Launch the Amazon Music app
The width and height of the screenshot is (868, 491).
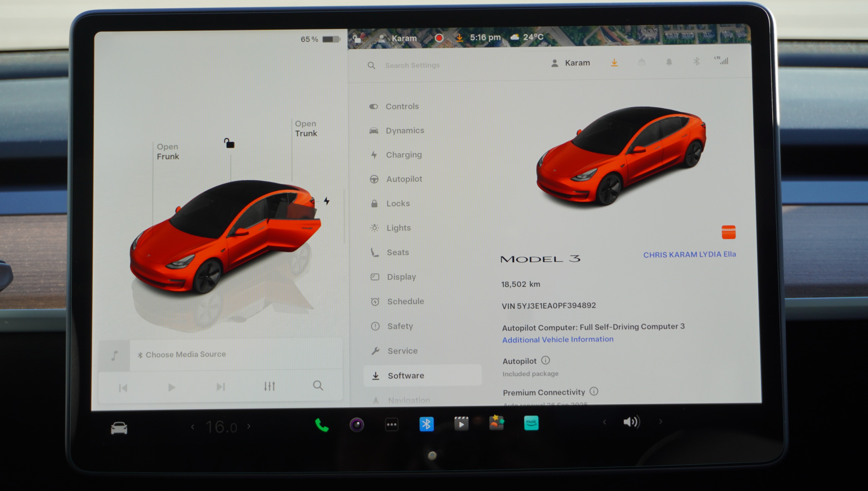click(531, 423)
